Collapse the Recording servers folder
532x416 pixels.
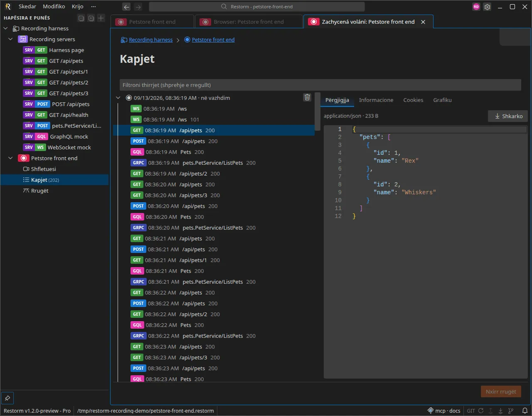tap(11, 40)
